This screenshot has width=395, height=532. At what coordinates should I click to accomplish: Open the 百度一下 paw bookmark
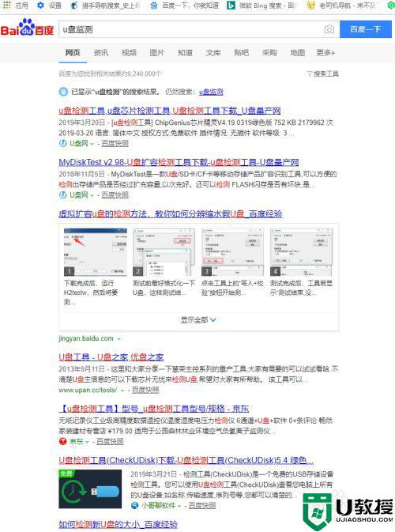tap(185, 6)
